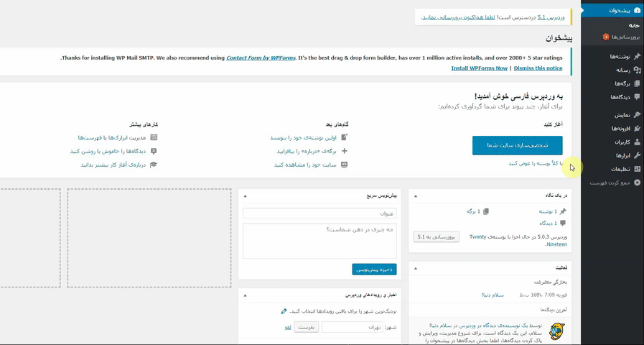Click the دیدگاه‌ها (Comments) bubble icon in sidebar
644x345 pixels.
[637, 97]
